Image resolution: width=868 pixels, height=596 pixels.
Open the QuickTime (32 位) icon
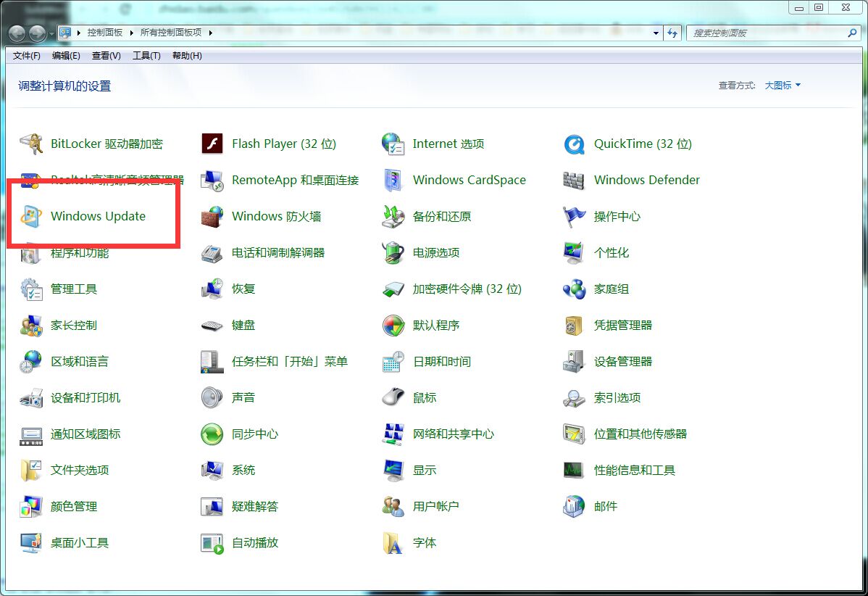pyautogui.click(x=574, y=144)
